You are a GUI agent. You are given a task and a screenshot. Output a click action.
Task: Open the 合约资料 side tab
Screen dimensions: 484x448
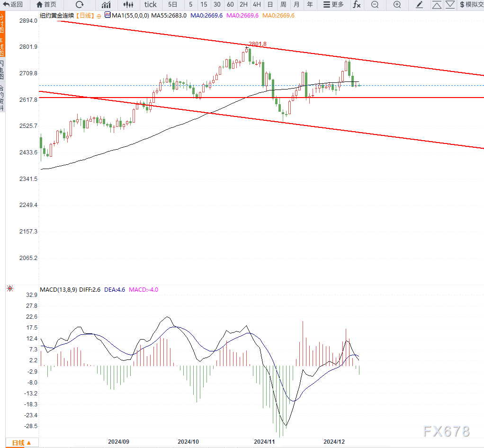[2, 97]
